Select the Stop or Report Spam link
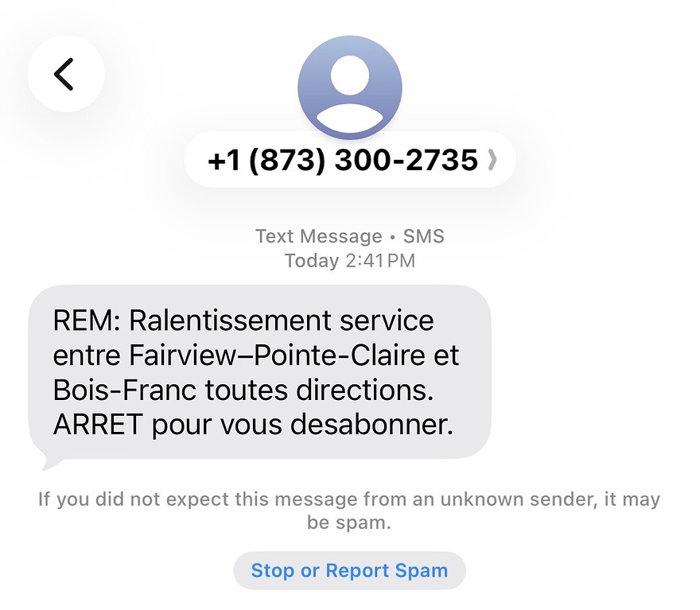 pyautogui.click(x=349, y=570)
